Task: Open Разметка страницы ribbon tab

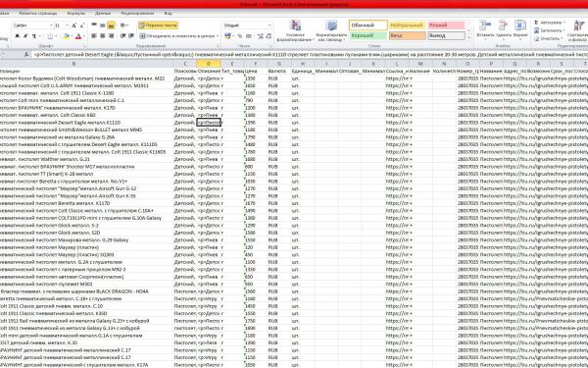Action: click(x=38, y=13)
